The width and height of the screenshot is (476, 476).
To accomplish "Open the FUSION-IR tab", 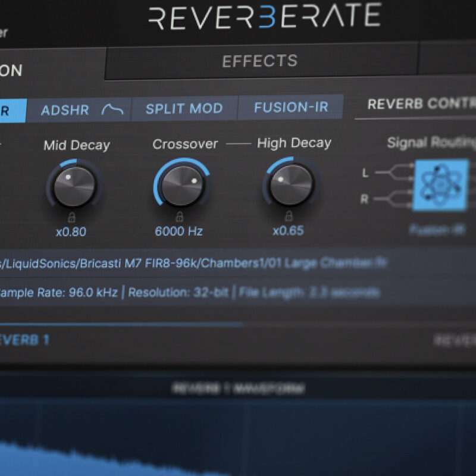I will pyautogui.click(x=291, y=107).
